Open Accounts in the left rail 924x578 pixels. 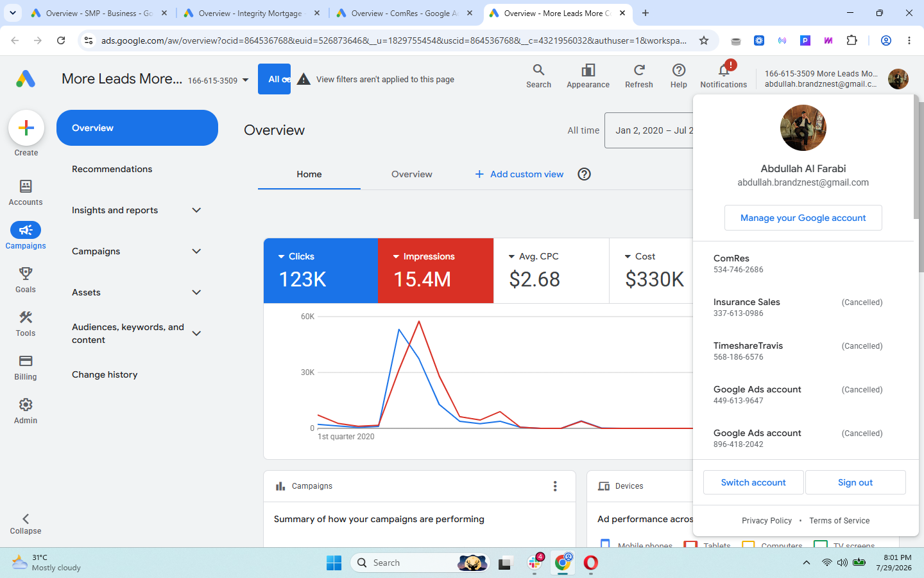point(26,193)
